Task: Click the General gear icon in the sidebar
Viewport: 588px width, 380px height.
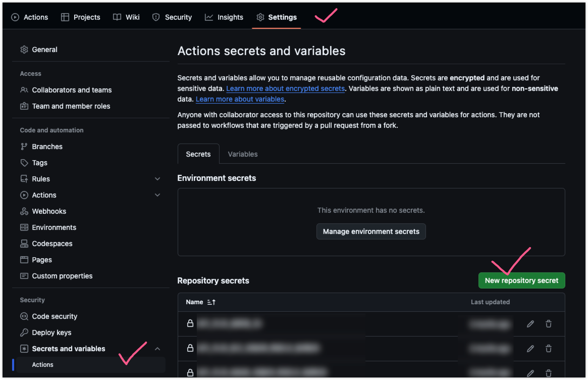Action: pos(24,50)
